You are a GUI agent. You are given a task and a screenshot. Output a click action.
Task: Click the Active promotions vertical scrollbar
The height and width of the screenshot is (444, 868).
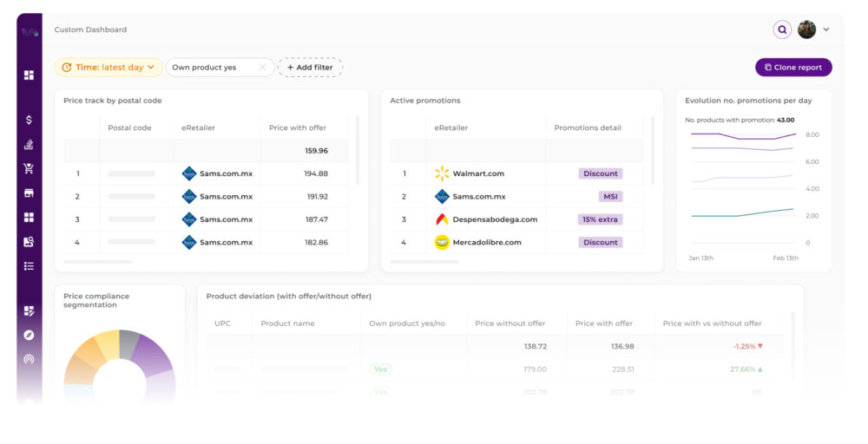(654, 150)
